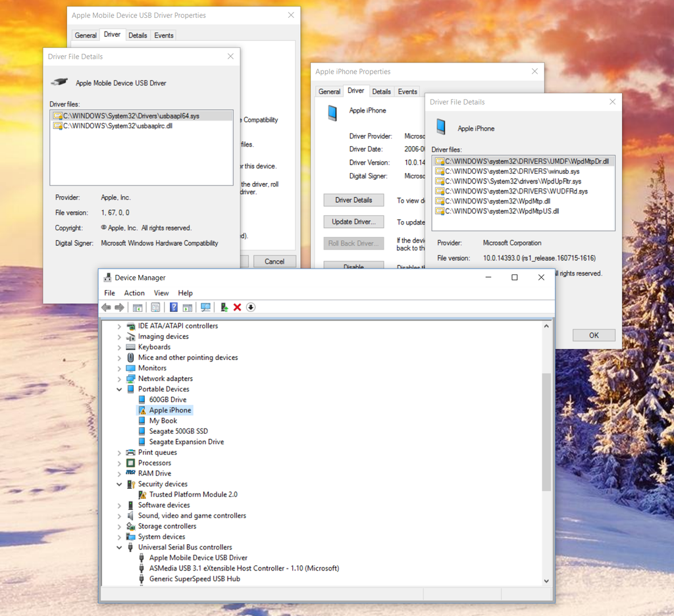This screenshot has width=674, height=616.
Task: Click the Back arrow in Device Manager toolbar
Action: click(x=106, y=307)
